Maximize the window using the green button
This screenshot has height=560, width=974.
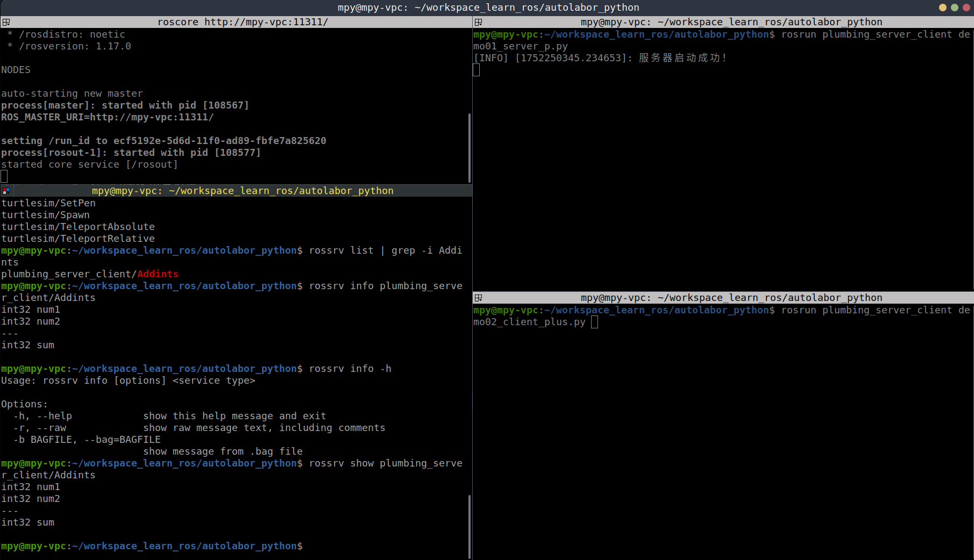(x=955, y=8)
